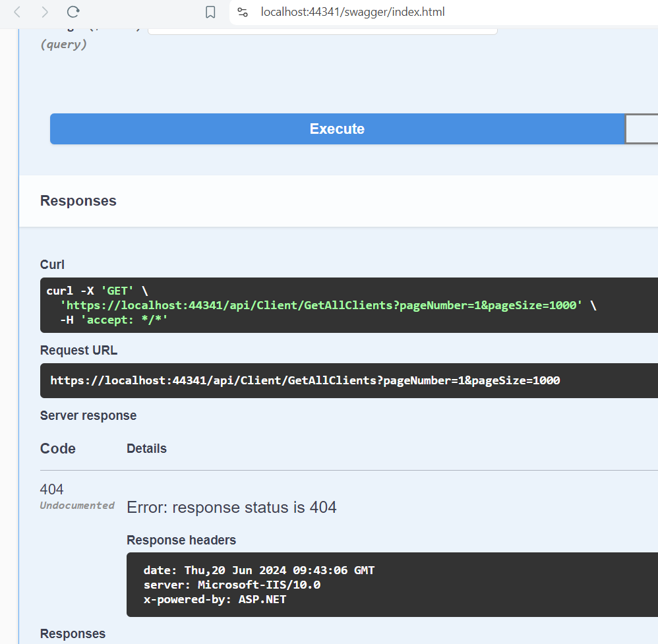This screenshot has width=658, height=644.
Task: Click the Details column header
Action: coord(146,448)
